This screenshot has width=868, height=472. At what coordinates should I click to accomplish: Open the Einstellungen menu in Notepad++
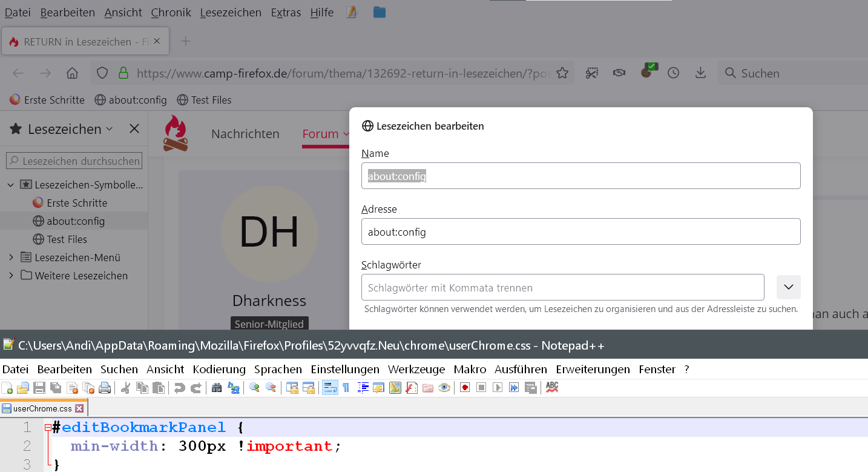345,369
